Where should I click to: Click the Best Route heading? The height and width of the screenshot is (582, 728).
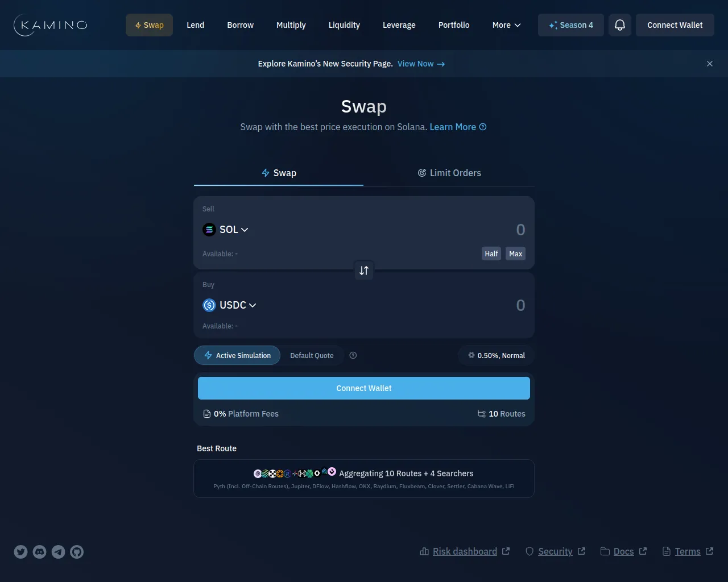pos(217,448)
